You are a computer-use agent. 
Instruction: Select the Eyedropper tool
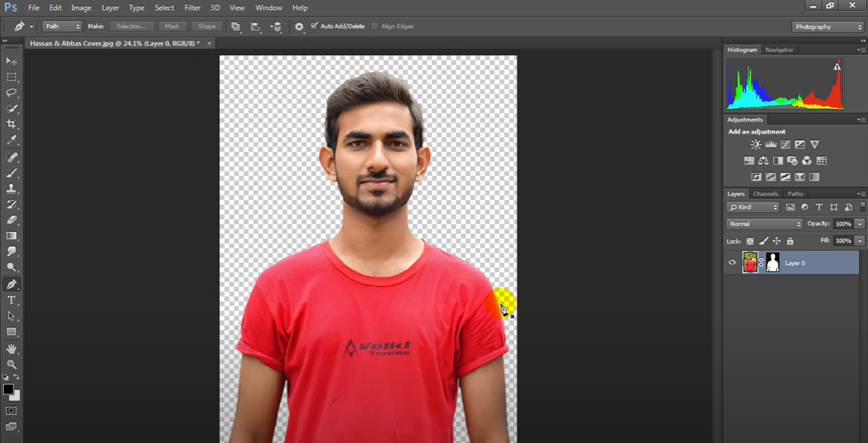point(12,140)
